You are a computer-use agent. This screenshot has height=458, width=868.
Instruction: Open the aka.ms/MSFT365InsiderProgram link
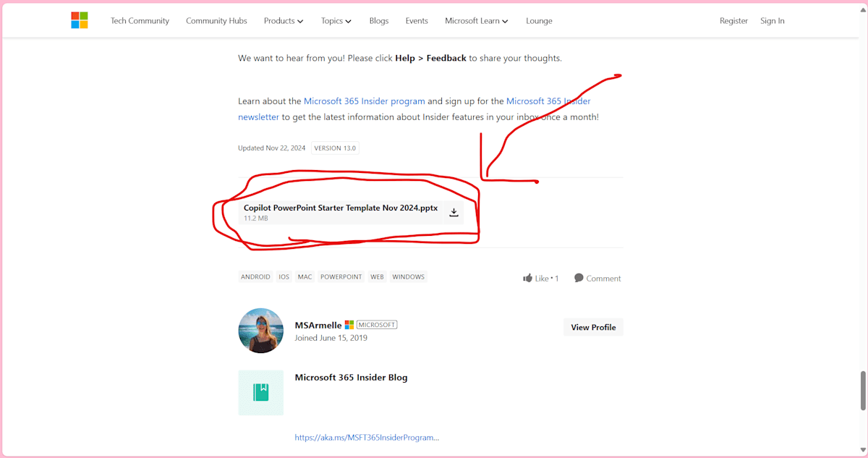point(367,437)
